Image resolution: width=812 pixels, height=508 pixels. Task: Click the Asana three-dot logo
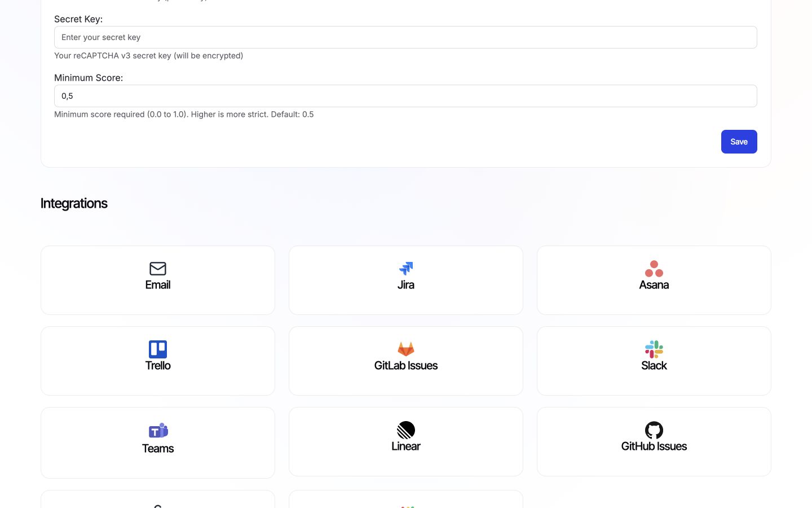tap(654, 269)
